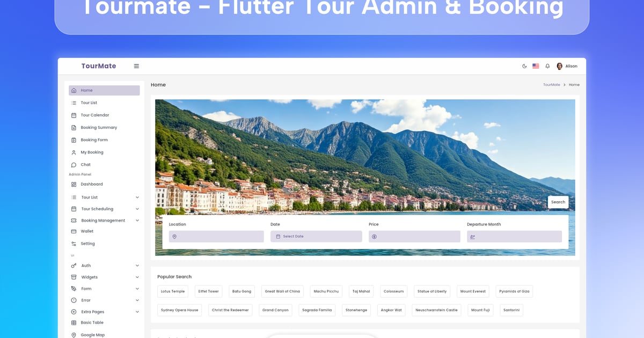This screenshot has width=644, height=338.
Task: Click the Booking Form icon
Action: tap(74, 140)
